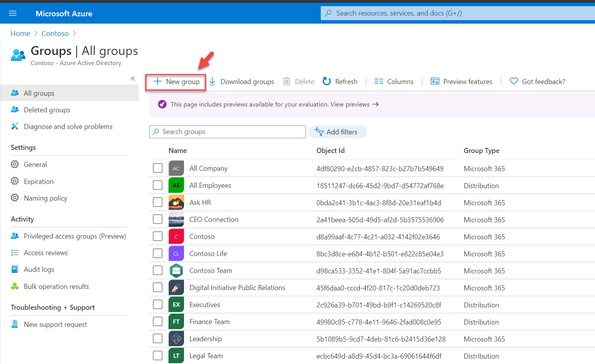Click the Leadership group avatar
Viewport: 595px width, 364px height.
pyautogui.click(x=176, y=339)
